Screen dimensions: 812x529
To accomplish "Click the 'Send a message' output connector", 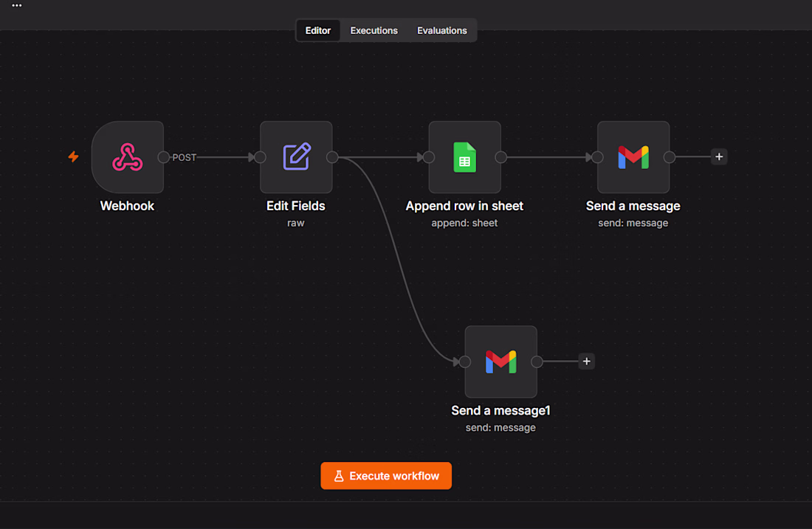I will click(x=670, y=157).
